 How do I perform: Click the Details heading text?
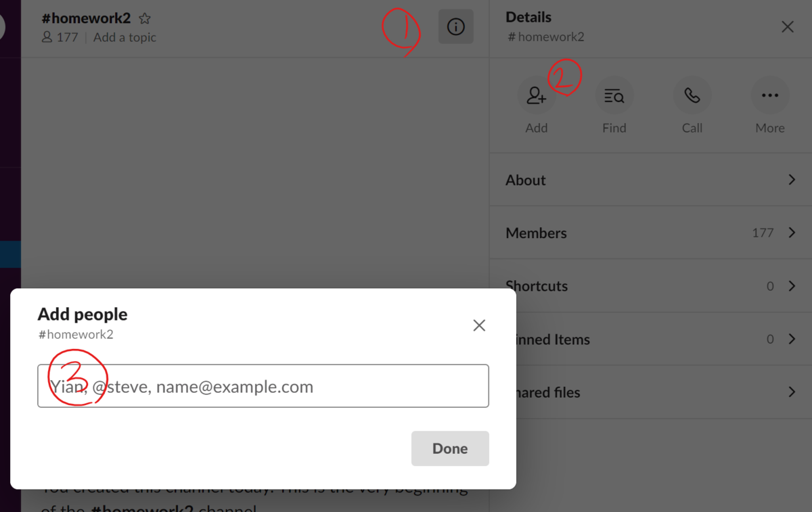528,18
